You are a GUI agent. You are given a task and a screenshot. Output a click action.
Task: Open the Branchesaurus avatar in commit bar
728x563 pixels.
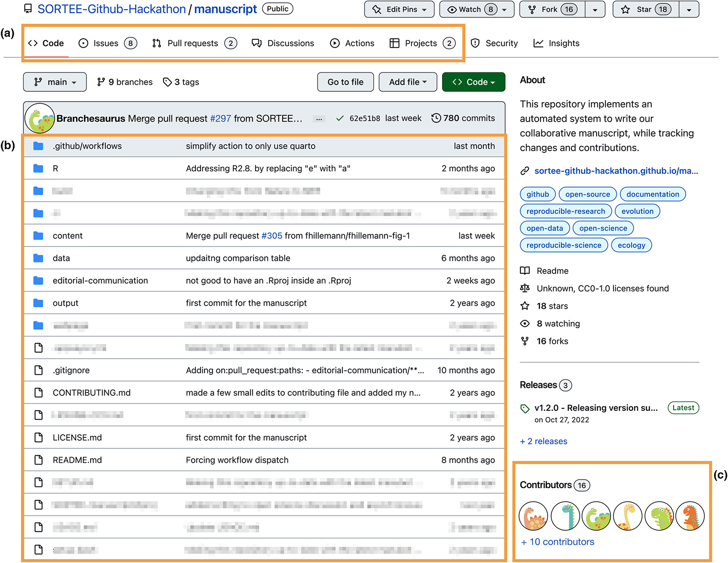point(40,119)
